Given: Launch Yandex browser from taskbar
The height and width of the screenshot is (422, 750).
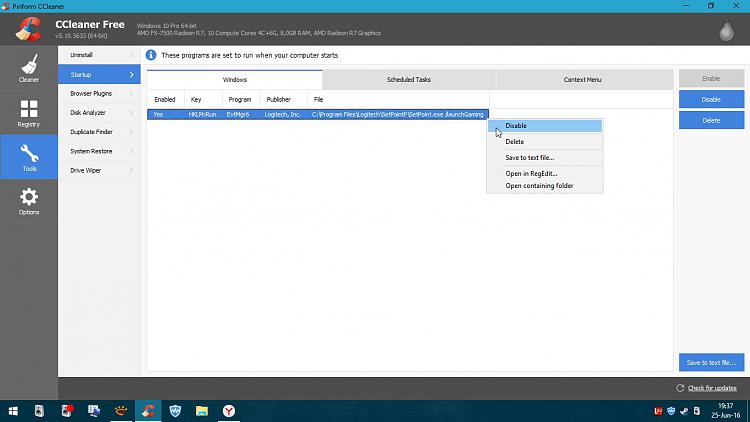Looking at the screenshot, I should point(229,411).
